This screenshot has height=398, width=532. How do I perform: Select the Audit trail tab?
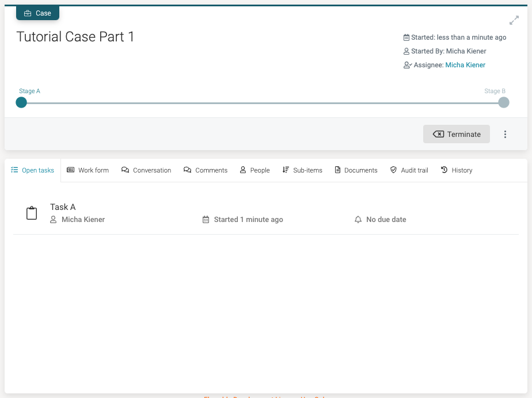[409, 170]
